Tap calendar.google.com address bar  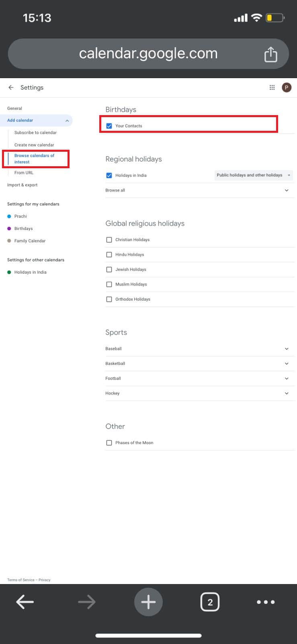click(x=148, y=54)
